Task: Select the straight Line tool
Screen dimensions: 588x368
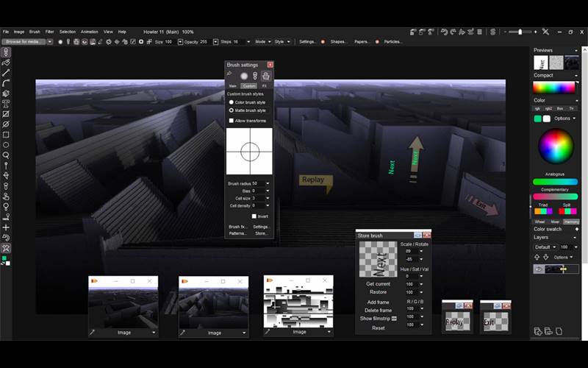Action: pos(6,74)
